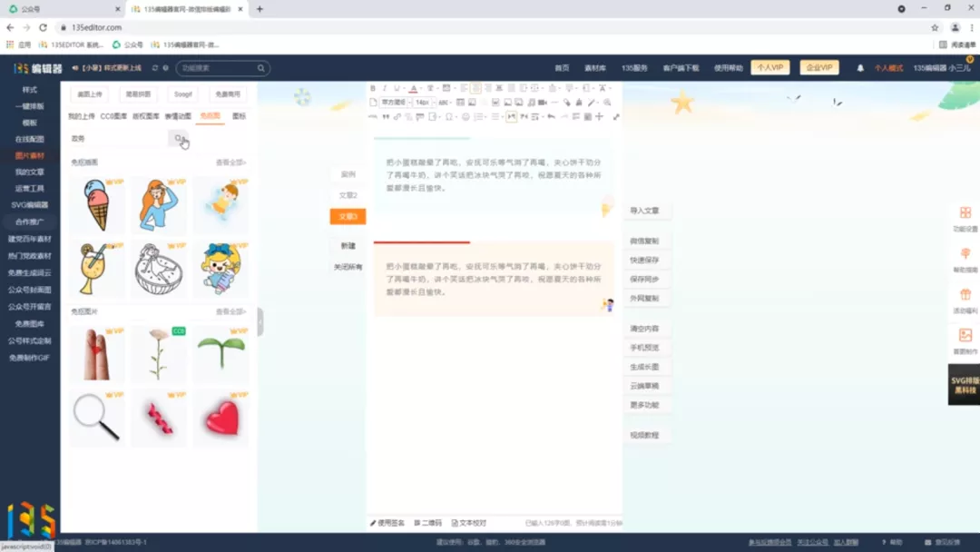Switch to 版权图库 tab
This screenshot has height=552, width=980.
coord(145,116)
